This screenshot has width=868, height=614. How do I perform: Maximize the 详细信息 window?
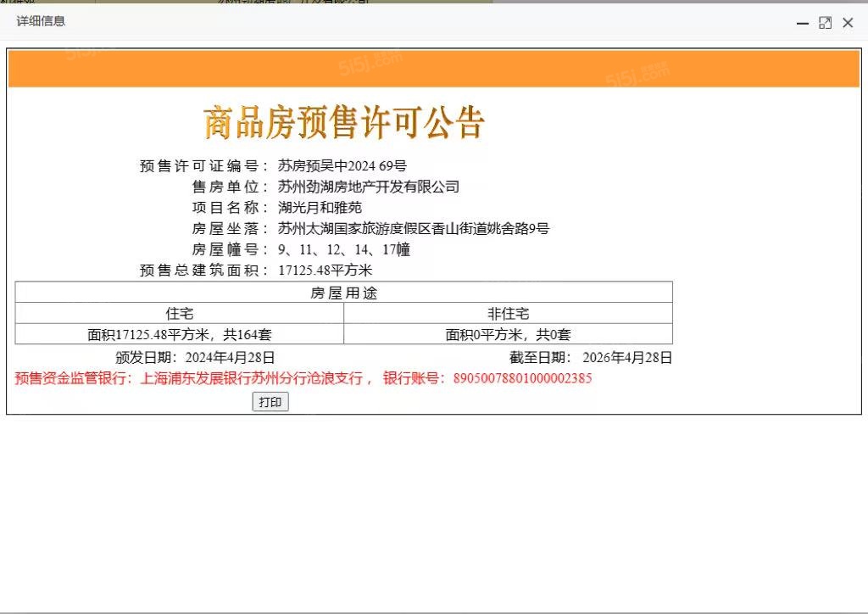[x=825, y=23]
